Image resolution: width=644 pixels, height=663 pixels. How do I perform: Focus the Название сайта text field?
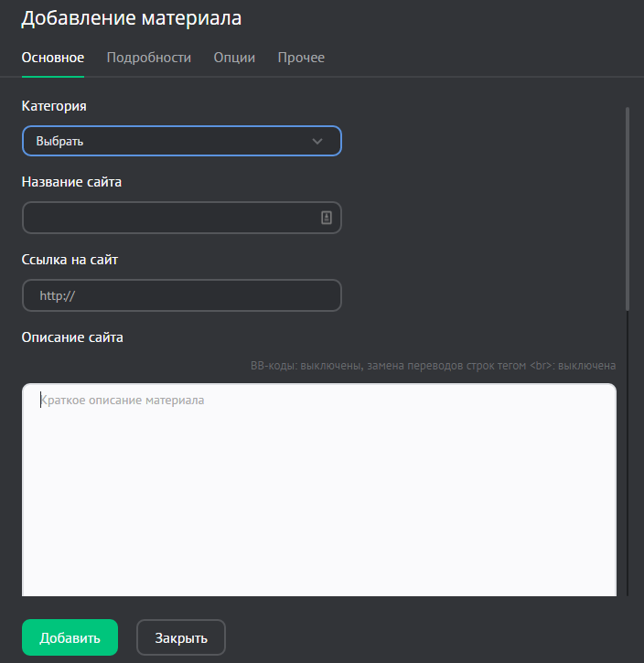pos(169,218)
